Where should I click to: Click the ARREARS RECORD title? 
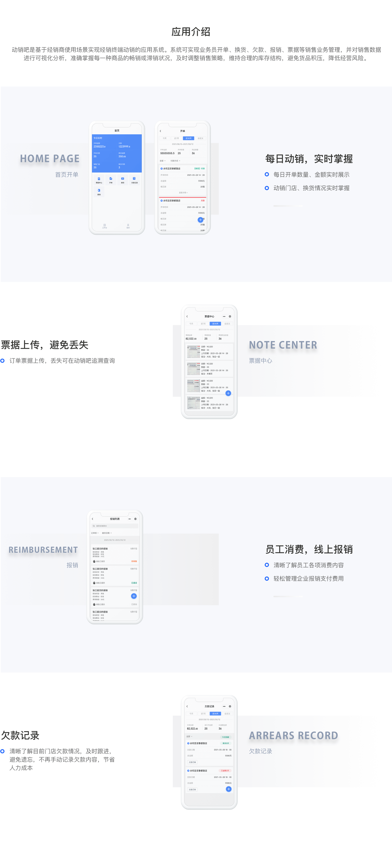pyautogui.click(x=293, y=736)
